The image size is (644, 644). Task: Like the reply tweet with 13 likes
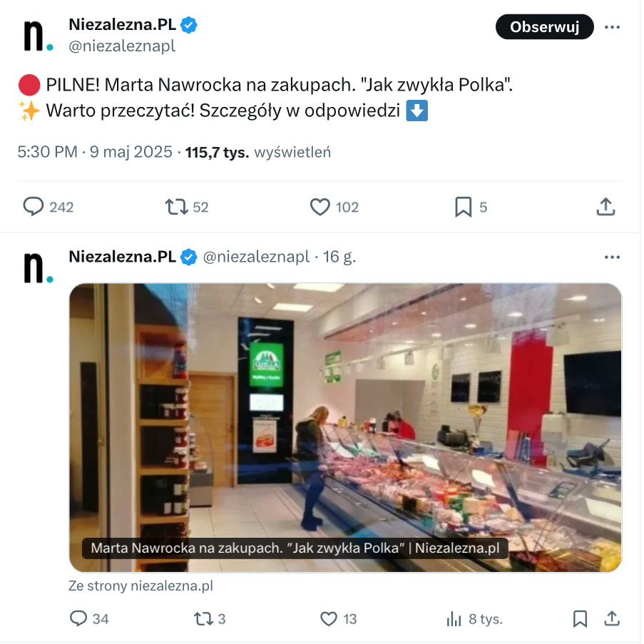339,618
